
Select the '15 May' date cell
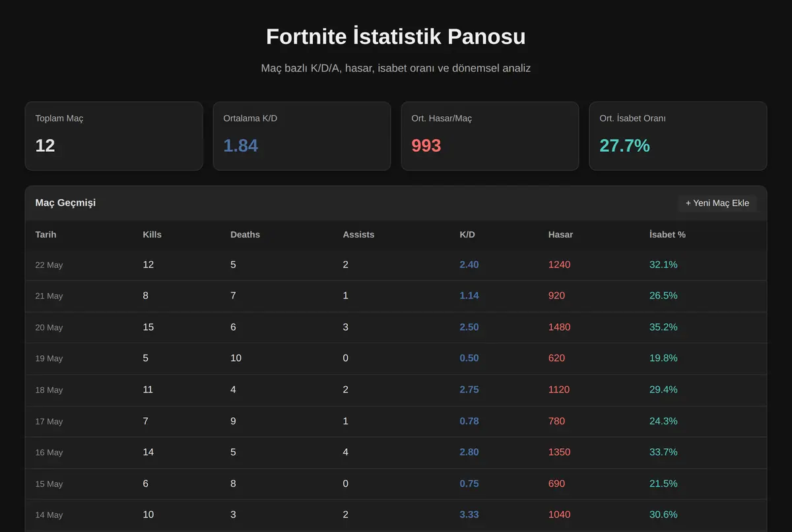coord(49,484)
